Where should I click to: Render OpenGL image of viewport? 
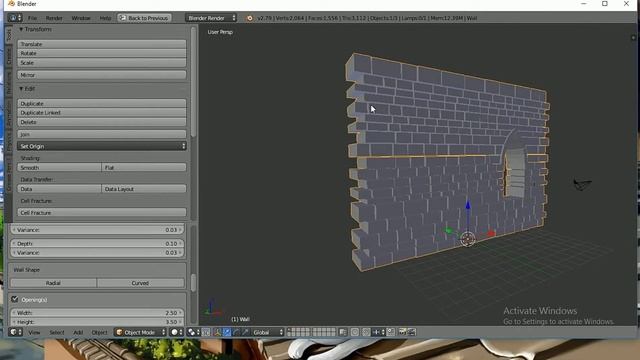pos(402,332)
